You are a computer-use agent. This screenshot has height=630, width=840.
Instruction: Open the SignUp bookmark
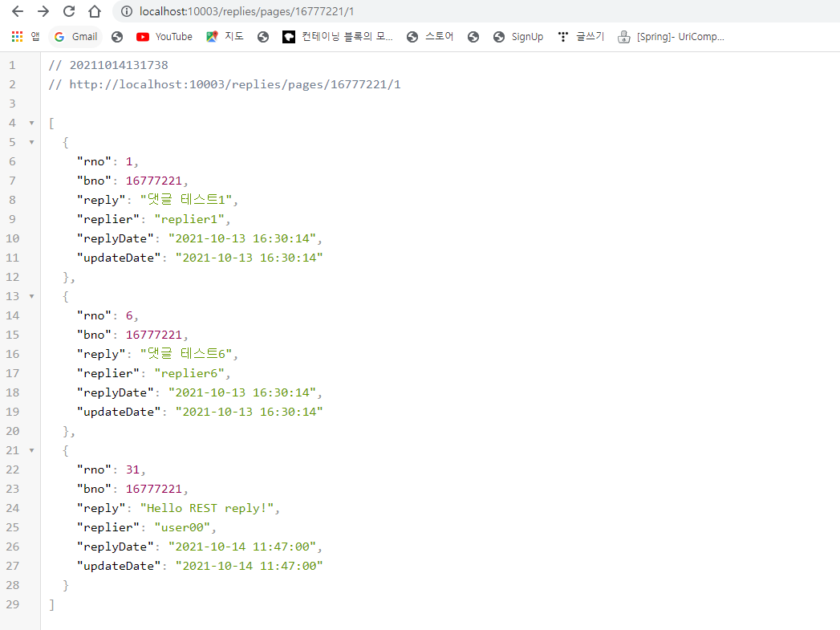point(518,36)
